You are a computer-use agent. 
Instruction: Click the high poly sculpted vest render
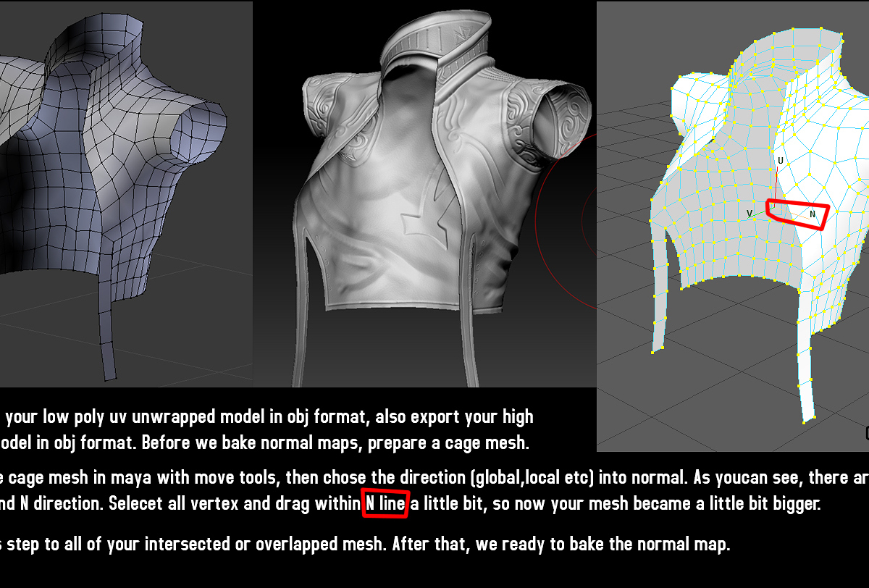(x=424, y=193)
